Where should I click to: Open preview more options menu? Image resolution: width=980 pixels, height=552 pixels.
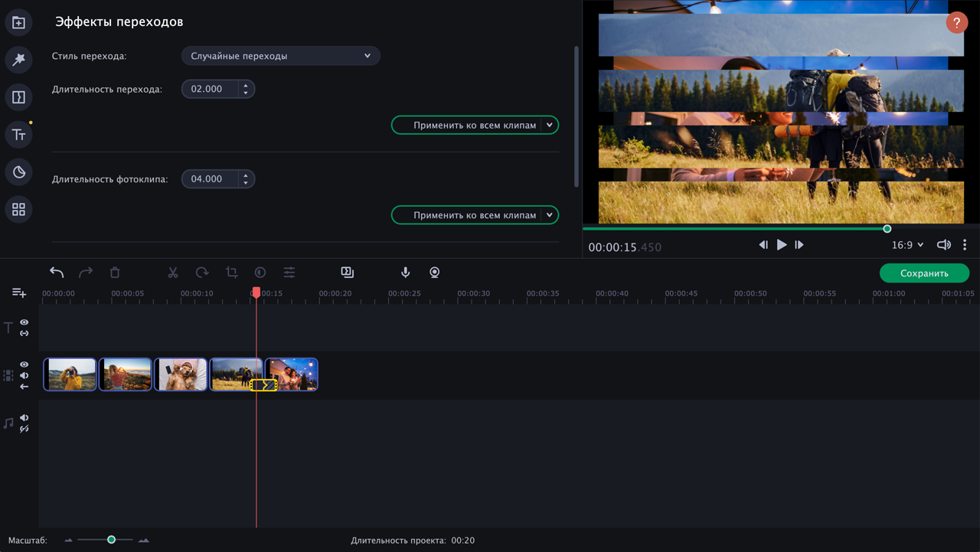click(x=965, y=245)
